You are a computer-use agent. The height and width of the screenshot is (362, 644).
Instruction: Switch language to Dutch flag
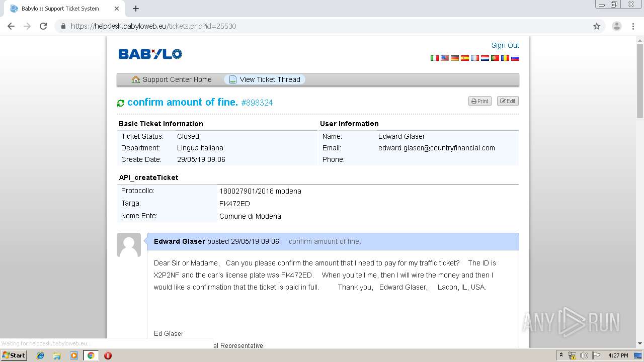[485, 58]
